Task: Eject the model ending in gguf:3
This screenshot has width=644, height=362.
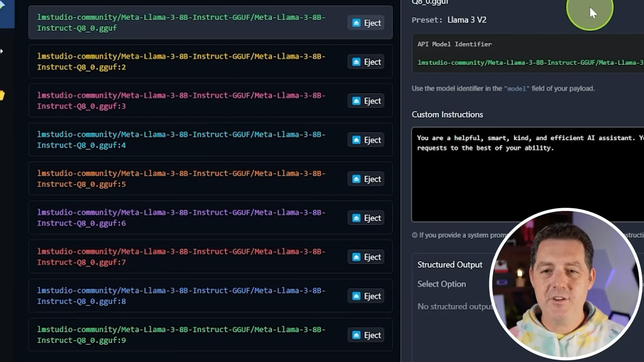Action: pyautogui.click(x=366, y=101)
